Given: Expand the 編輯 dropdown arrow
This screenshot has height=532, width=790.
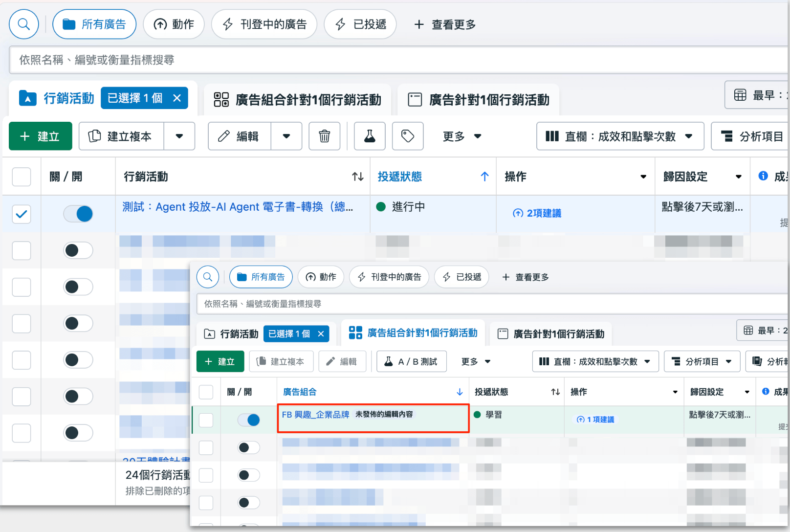Looking at the screenshot, I should coord(286,136).
